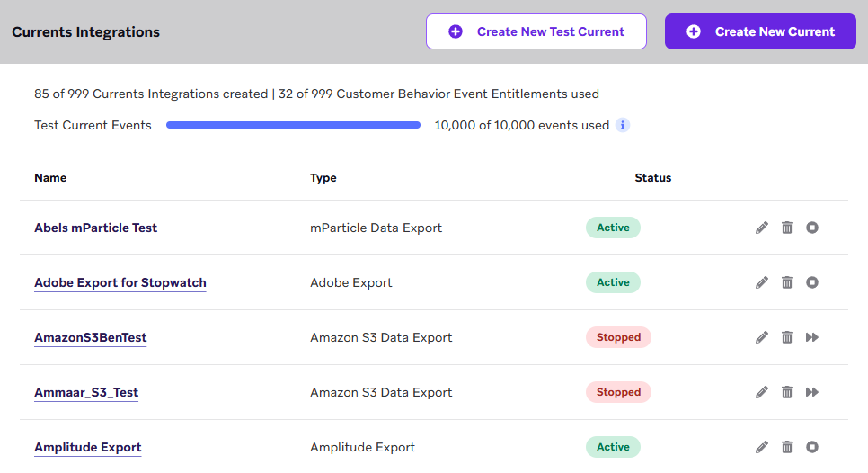Delete the Abels mParticle Test current
868x473 pixels.
pyautogui.click(x=787, y=228)
